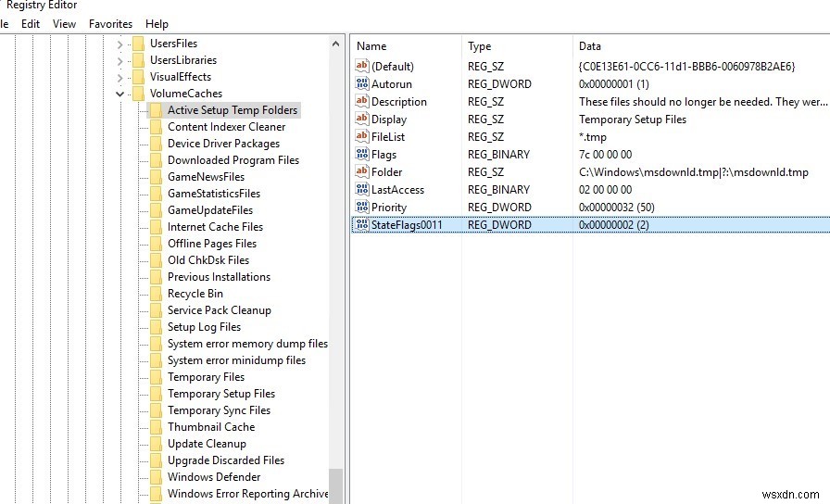The image size is (830, 504).
Task: Click the VisualEffects folder icon
Action: pyautogui.click(x=138, y=77)
